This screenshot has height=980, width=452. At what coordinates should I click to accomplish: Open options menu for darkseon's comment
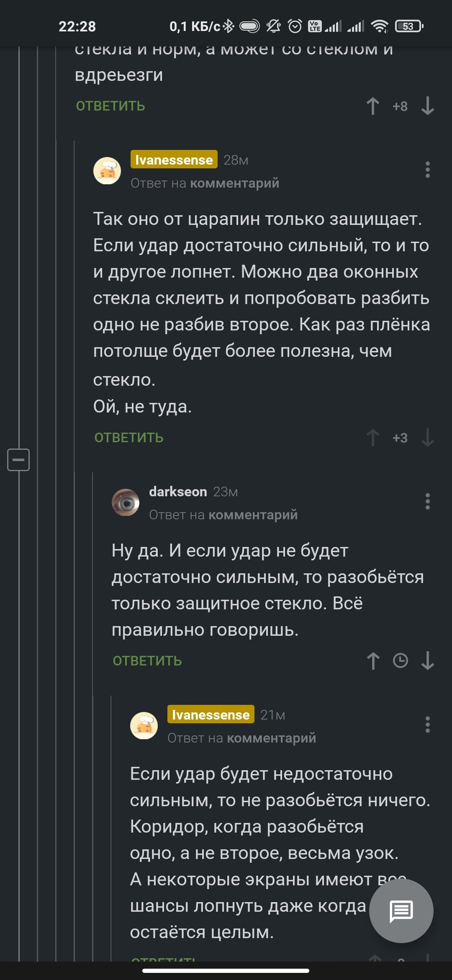point(427,501)
